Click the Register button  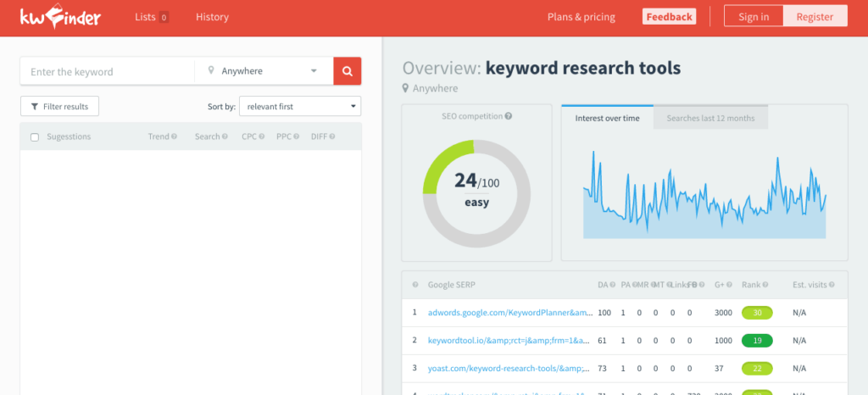[x=815, y=17]
